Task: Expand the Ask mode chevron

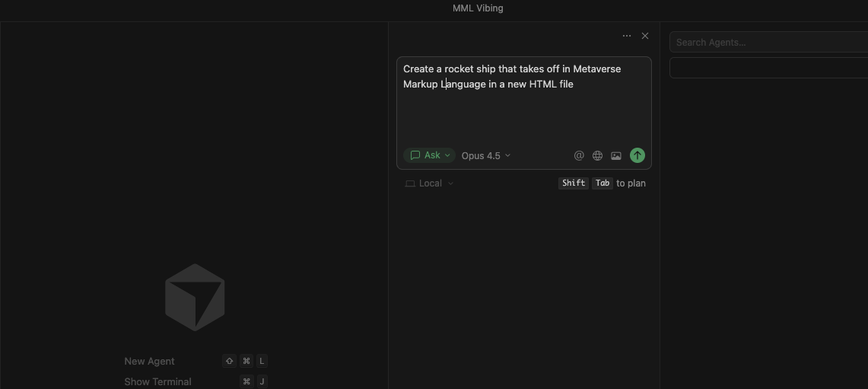Action: 447,155
